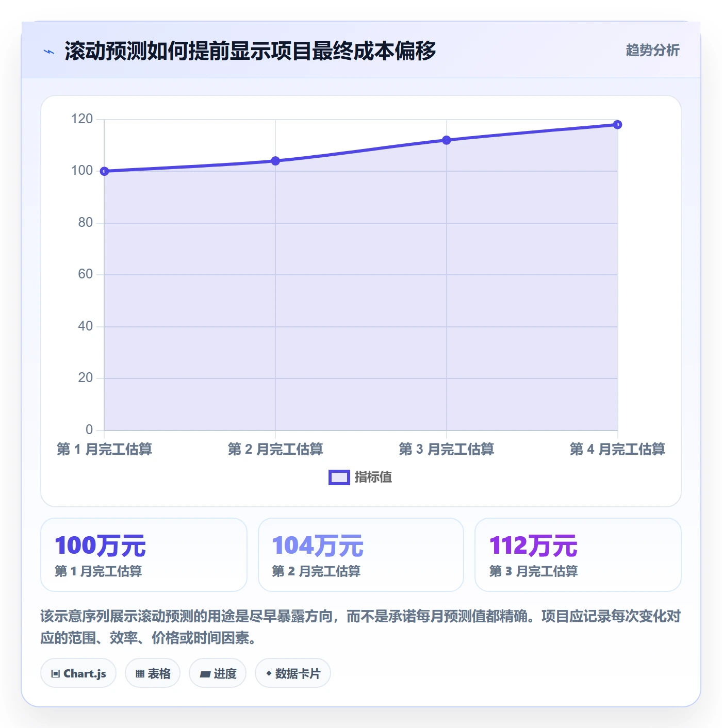
Task: Open the 104万元 data card
Action: point(361,555)
